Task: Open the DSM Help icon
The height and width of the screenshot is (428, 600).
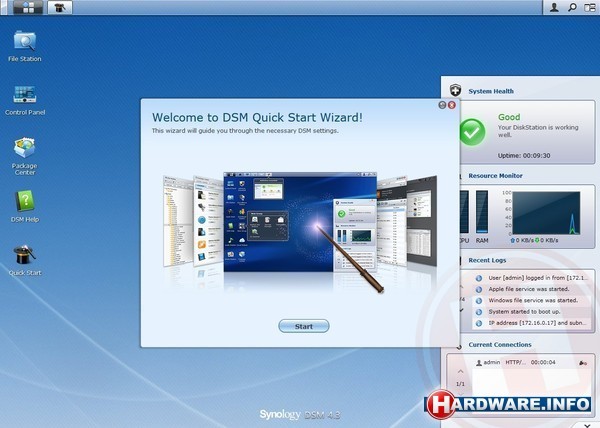Action: pos(25,207)
